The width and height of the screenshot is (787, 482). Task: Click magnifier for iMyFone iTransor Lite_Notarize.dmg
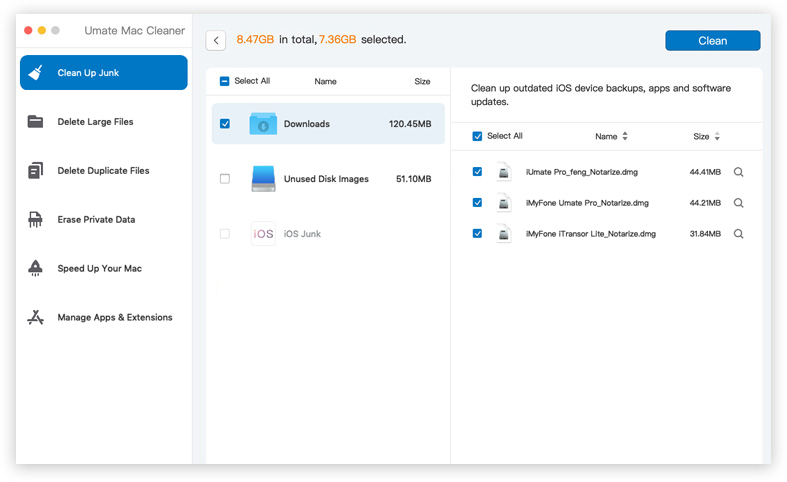coord(738,234)
